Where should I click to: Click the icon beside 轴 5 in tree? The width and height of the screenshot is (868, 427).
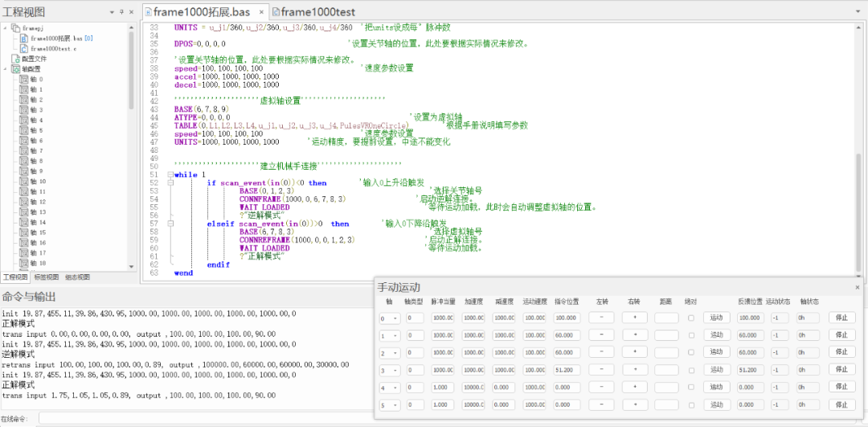pyautogui.click(x=23, y=130)
